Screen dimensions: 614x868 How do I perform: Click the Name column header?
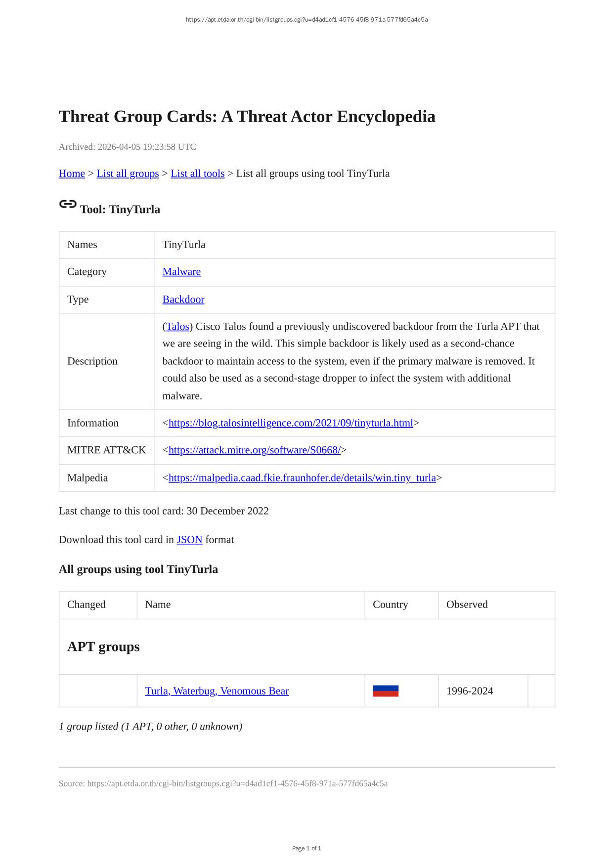(158, 605)
